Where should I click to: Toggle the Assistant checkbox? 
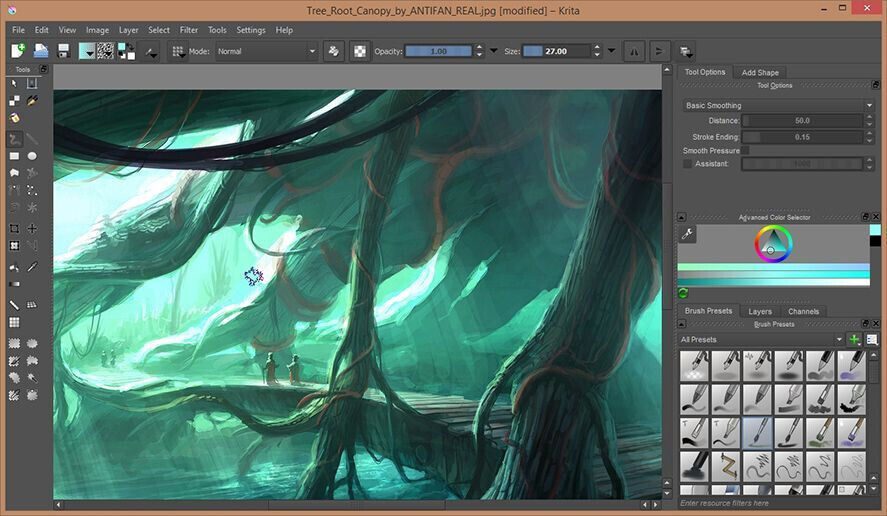[x=687, y=163]
